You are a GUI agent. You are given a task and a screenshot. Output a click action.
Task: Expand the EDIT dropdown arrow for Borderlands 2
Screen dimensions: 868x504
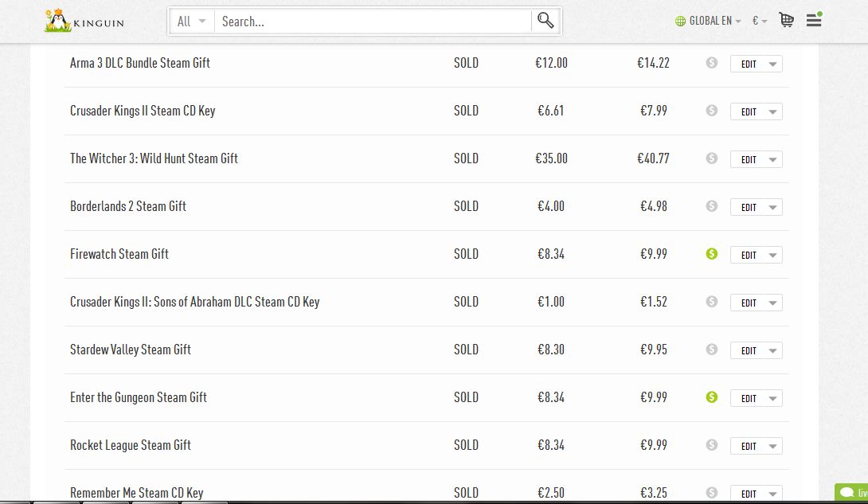772,208
